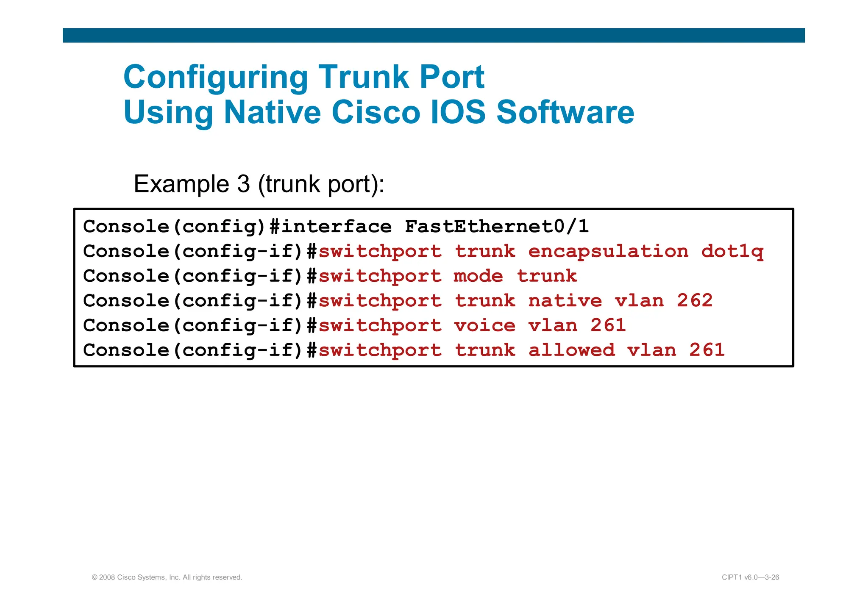Viewport: 868px width, 613px height.
Task: Click the 'switchport voice vlan 261' command
Action: pos(472,325)
